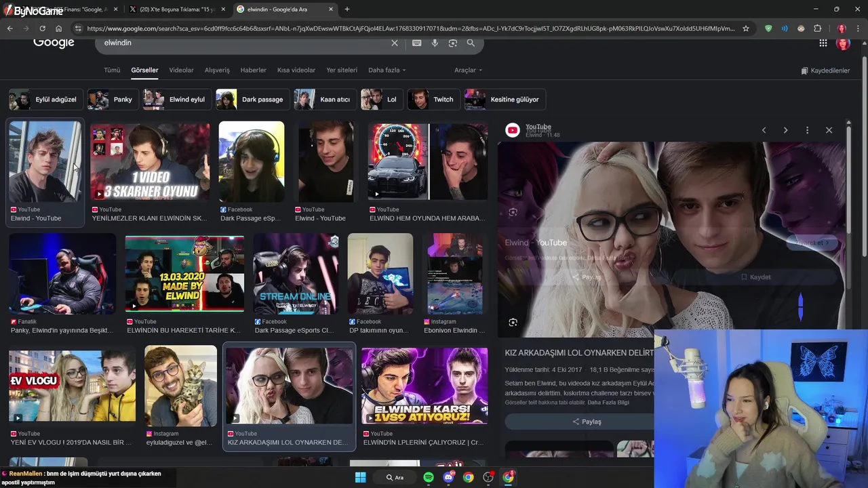Filter by Twitch chip
The image size is (868, 488).
point(433,100)
